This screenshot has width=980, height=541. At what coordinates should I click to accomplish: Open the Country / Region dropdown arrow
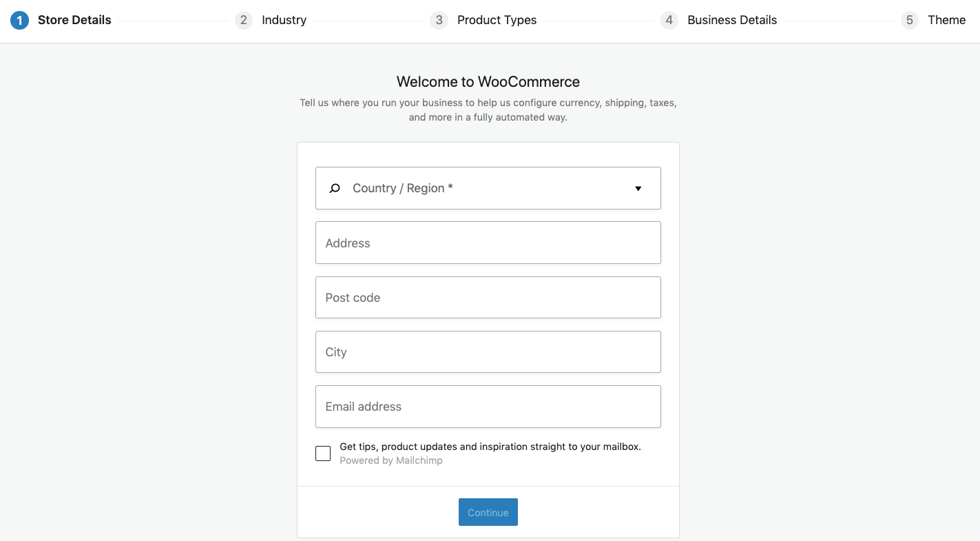click(638, 188)
